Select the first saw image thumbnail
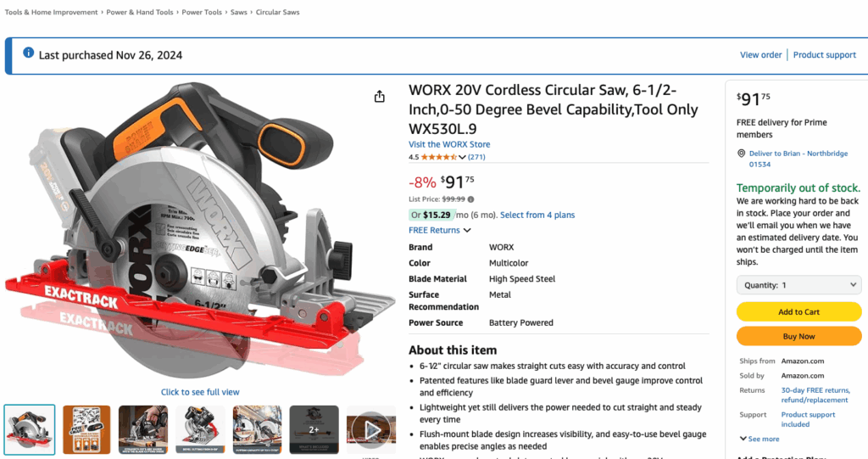 (x=30, y=429)
